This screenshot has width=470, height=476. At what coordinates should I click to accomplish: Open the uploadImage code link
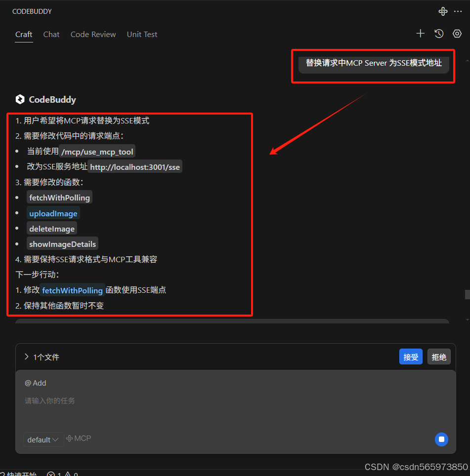click(x=53, y=213)
